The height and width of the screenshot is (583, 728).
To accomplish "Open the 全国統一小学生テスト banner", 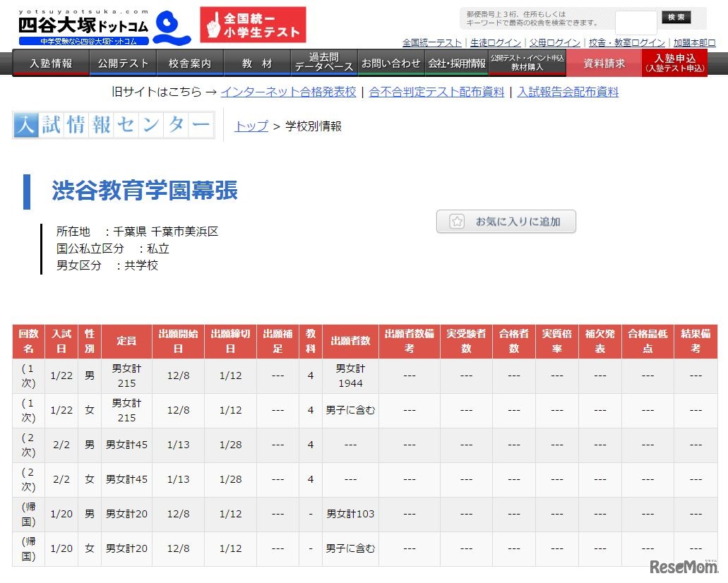I will point(253,25).
